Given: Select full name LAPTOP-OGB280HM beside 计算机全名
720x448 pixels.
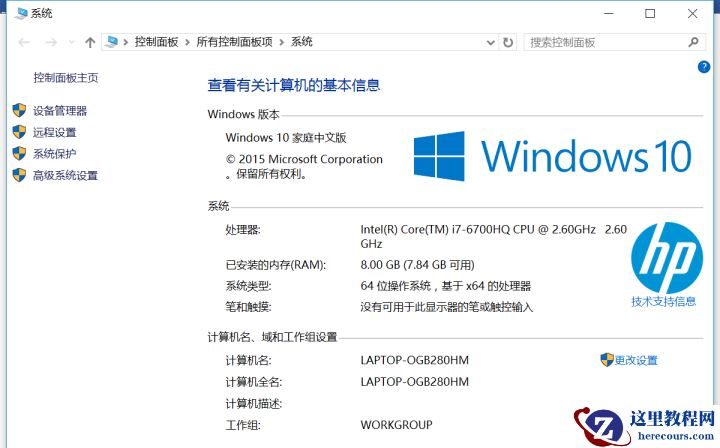Looking at the screenshot, I should (415, 382).
